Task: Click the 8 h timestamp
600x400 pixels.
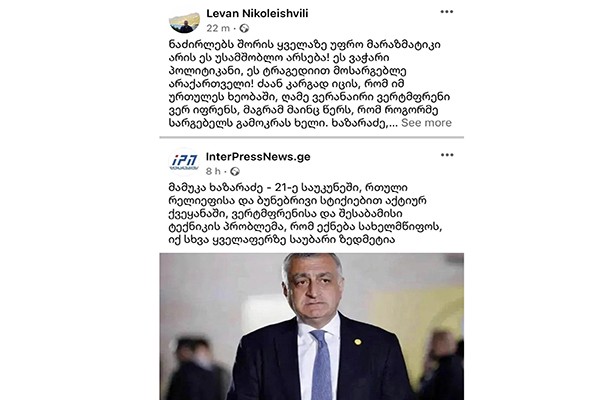Action: [x=213, y=171]
